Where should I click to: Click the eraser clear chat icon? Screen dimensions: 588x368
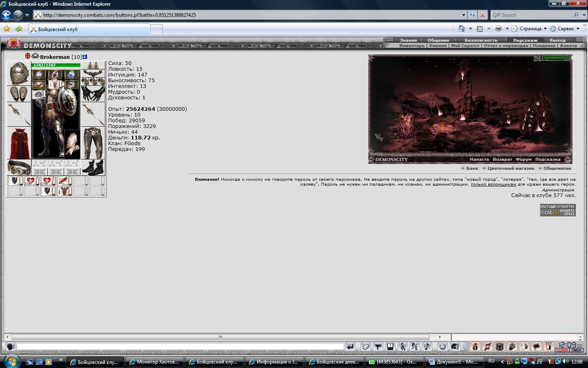[x=366, y=347]
